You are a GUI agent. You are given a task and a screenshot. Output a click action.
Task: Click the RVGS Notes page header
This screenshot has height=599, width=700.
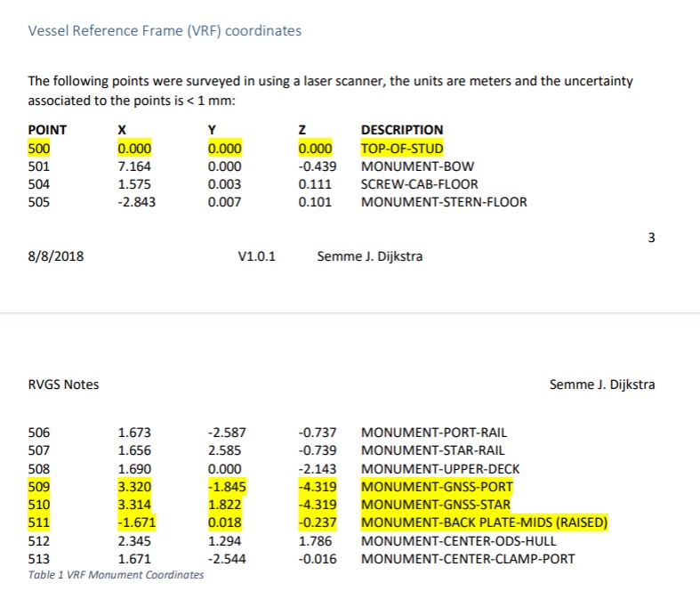pos(64,384)
